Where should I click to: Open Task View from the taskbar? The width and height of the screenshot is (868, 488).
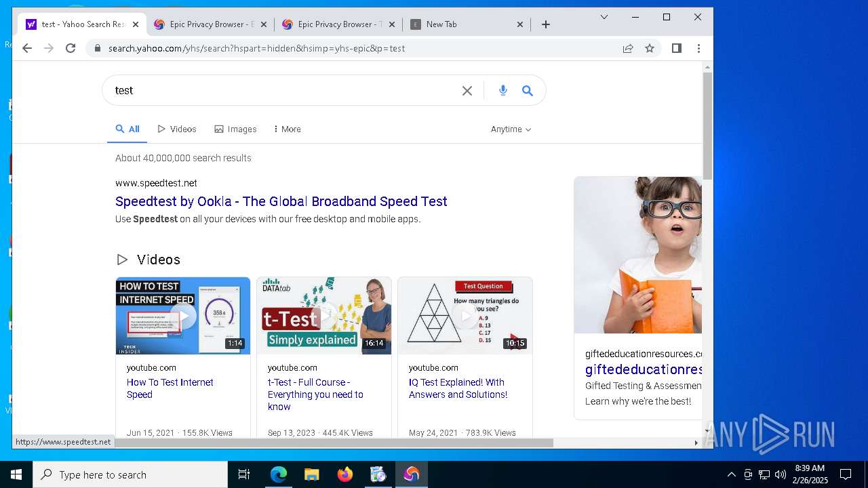(244, 474)
